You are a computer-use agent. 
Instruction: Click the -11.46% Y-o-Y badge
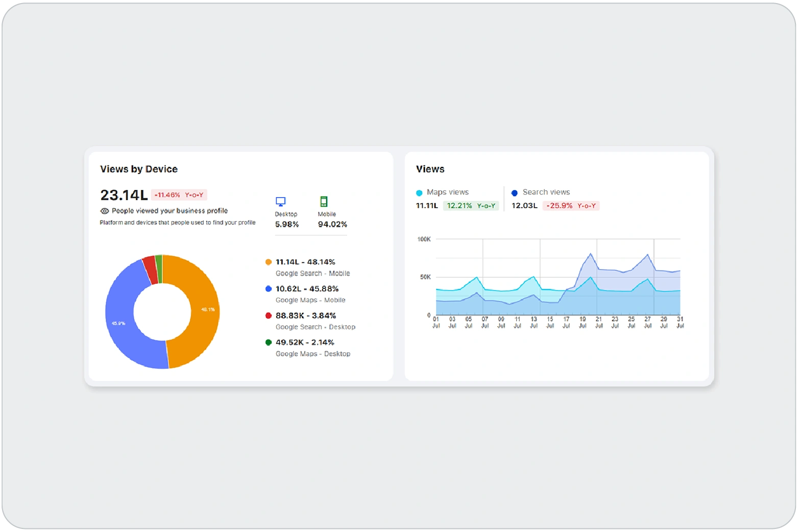pos(179,195)
